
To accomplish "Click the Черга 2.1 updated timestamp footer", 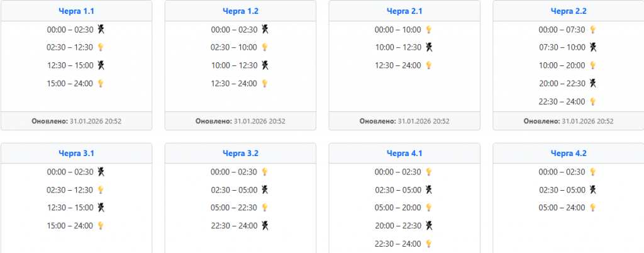I will pos(404,121).
